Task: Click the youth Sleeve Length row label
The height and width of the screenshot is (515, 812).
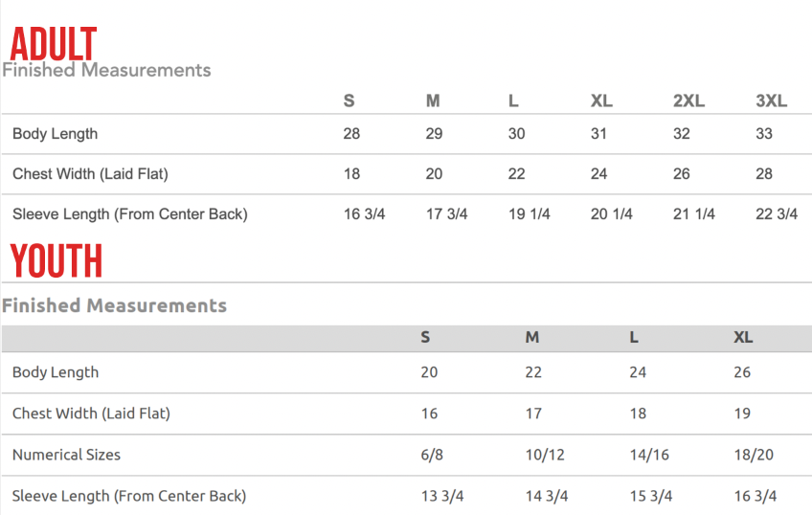Action: coord(129,497)
